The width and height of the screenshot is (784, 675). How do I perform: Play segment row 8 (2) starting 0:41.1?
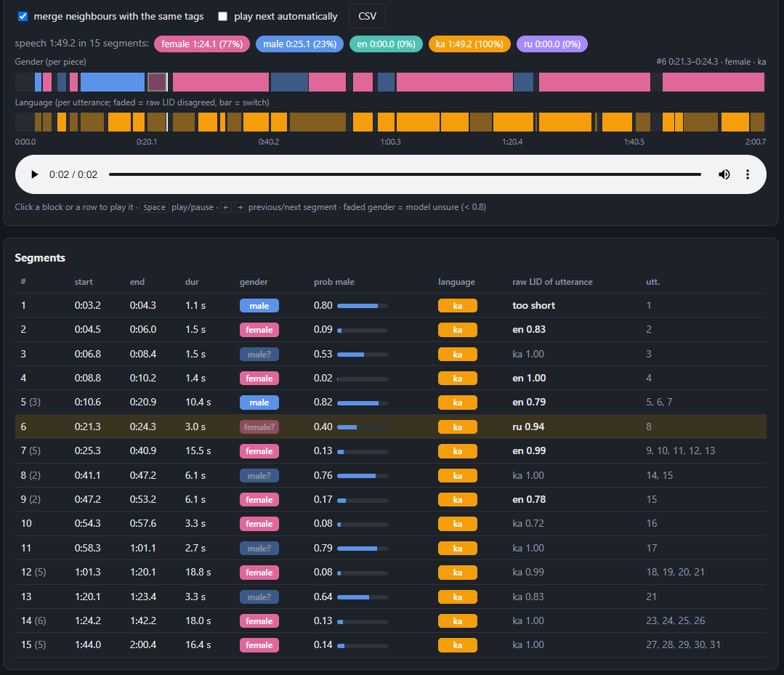390,475
